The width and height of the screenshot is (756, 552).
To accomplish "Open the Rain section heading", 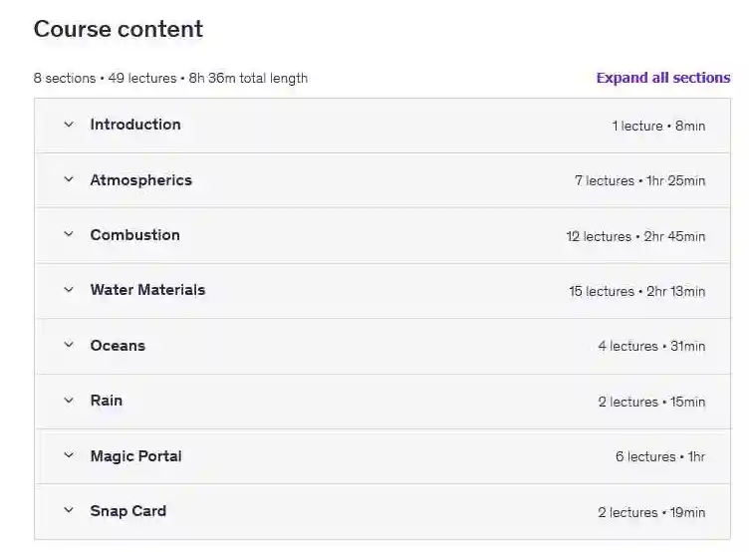I will coord(107,401).
